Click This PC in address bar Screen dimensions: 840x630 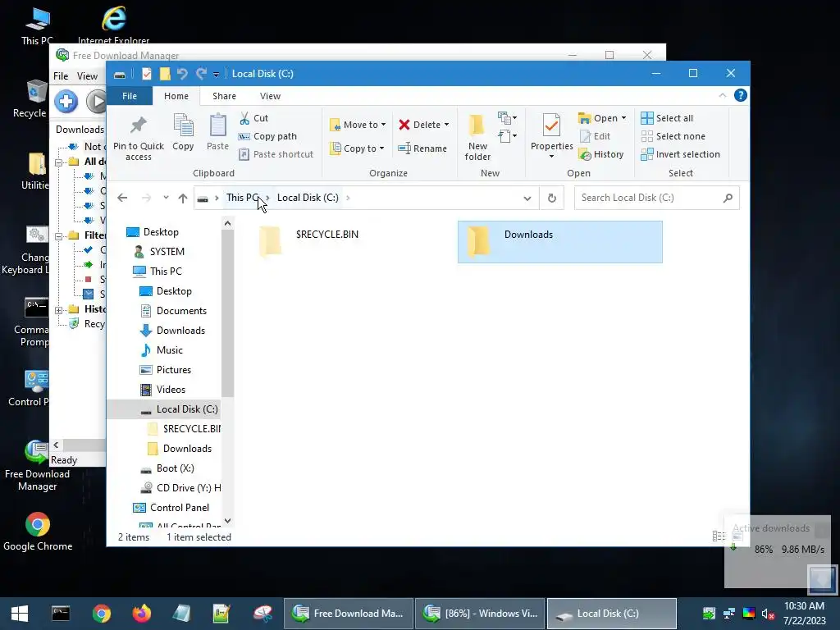tap(242, 198)
